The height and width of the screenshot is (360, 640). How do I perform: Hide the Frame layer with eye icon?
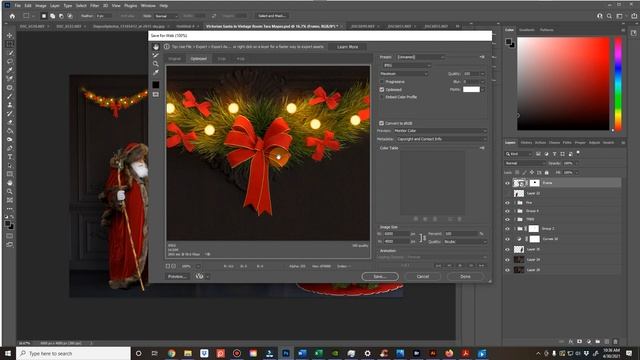pyautogui.click(x=507, y=183)
